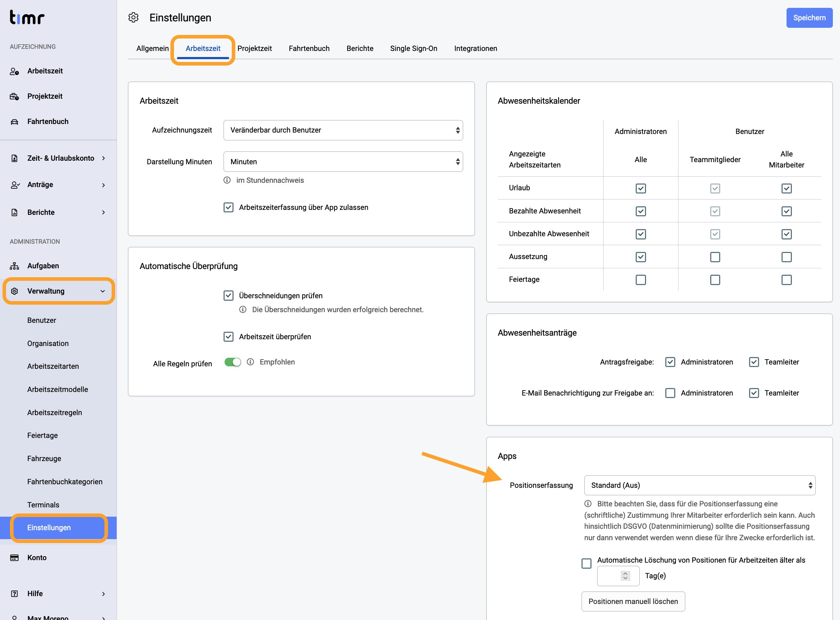Open the Single Sign-On tab
Screen dimensions: 840x620
(414, 48)
